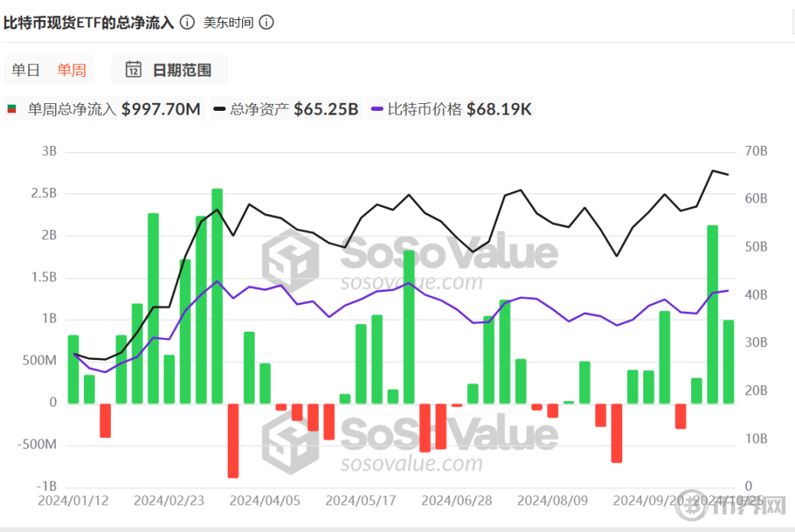
Task: Click the calendar icon in 日期范围 button
Action: 132,70
